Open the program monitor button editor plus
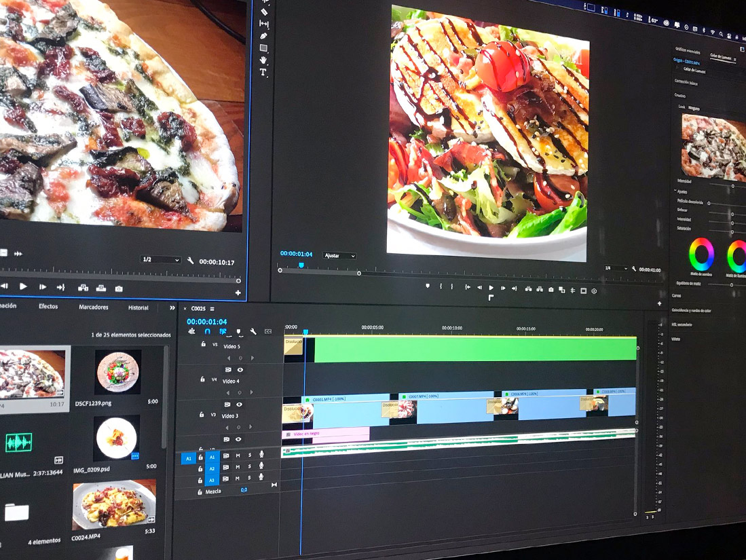Screen dimensions: 746x560 coord(659,303)
